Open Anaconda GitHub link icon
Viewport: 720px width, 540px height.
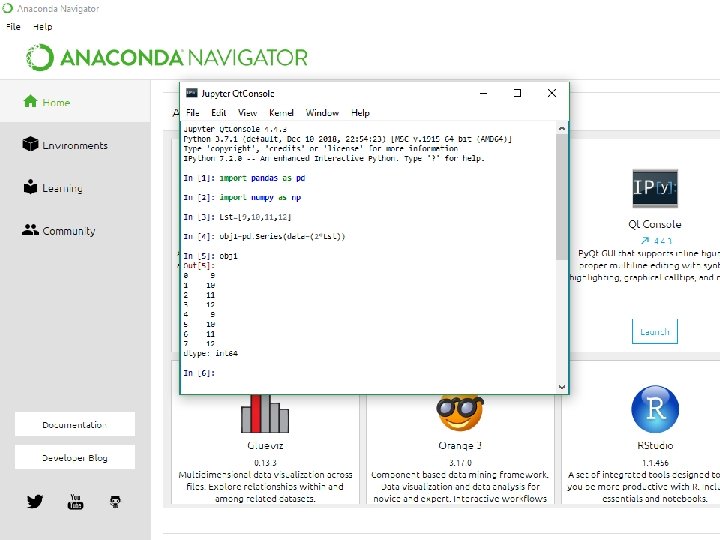(x=115, y=501)
